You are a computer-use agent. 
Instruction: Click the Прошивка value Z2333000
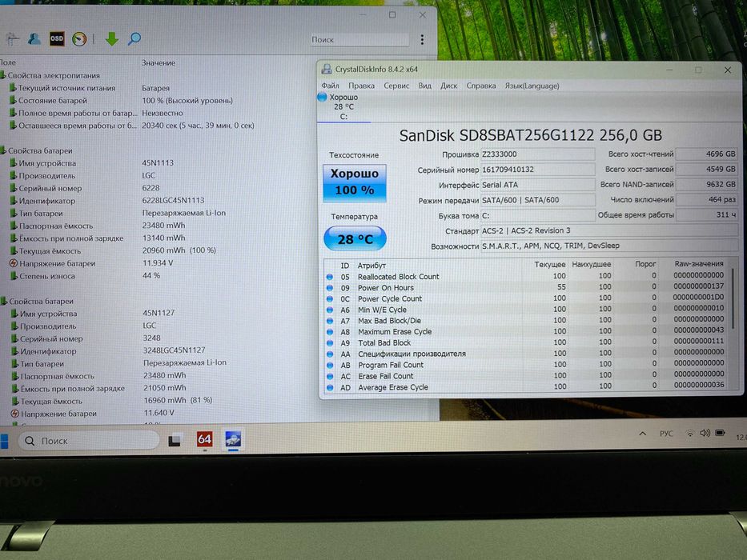click(537, 154)
